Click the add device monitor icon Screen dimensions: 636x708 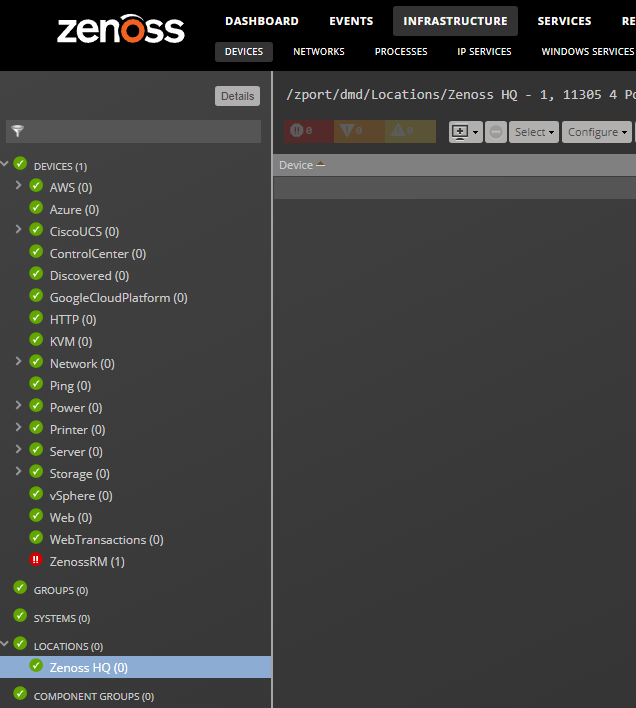point(460,132)
